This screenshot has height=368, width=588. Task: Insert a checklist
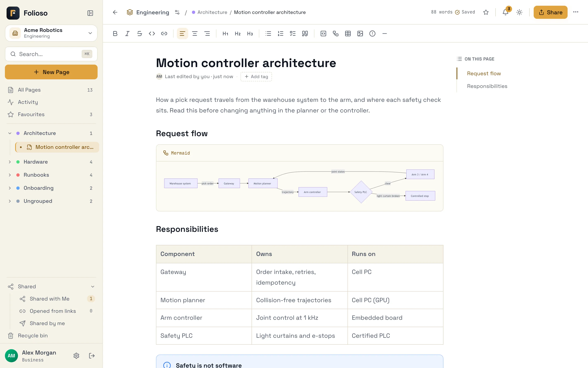click(293, 34)
